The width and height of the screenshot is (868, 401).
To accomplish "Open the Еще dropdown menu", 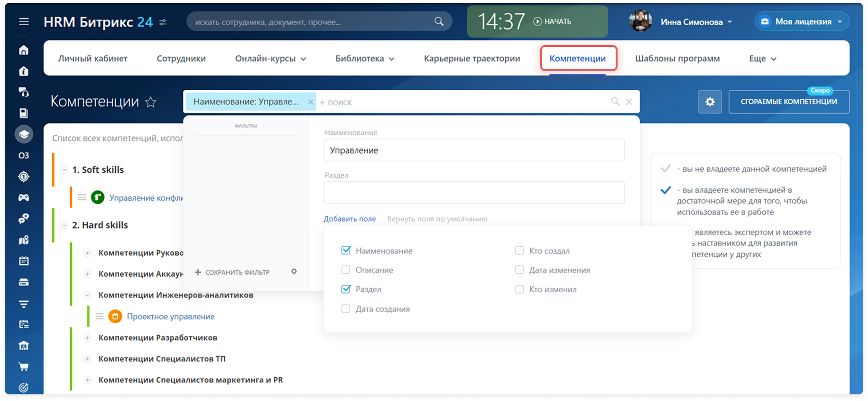I will coord(762,59).
